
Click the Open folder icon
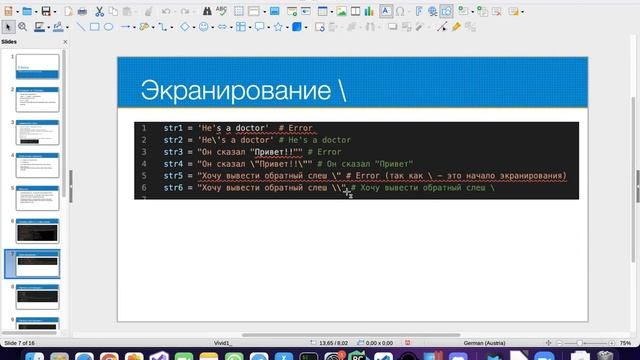coord(27,11)
